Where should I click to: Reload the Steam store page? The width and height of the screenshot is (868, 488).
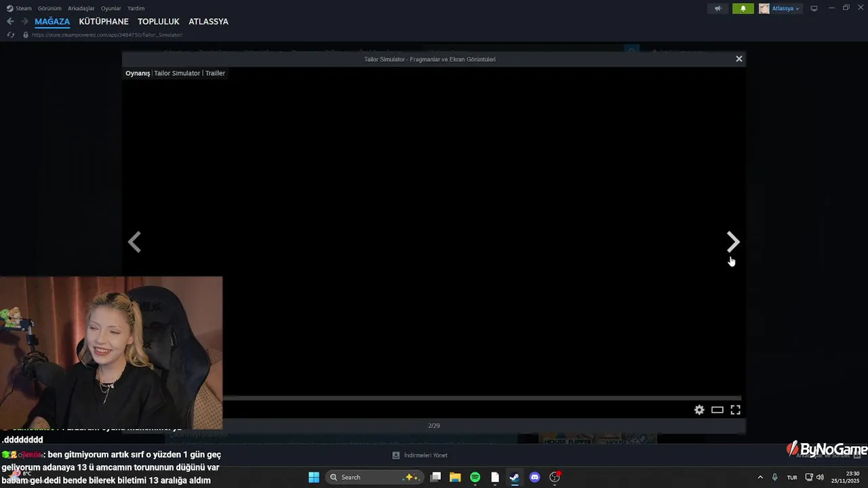pyautogui.click(x=11, y=35)
